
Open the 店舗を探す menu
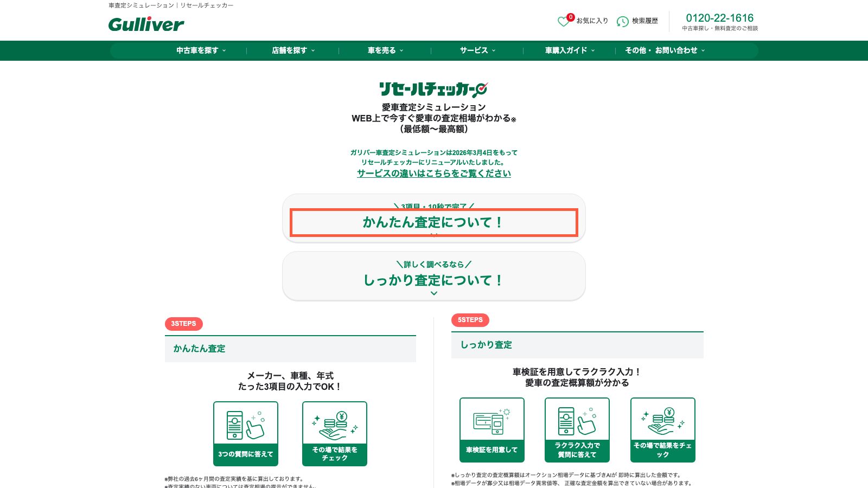pyautogui.click(x=293, y=50)
